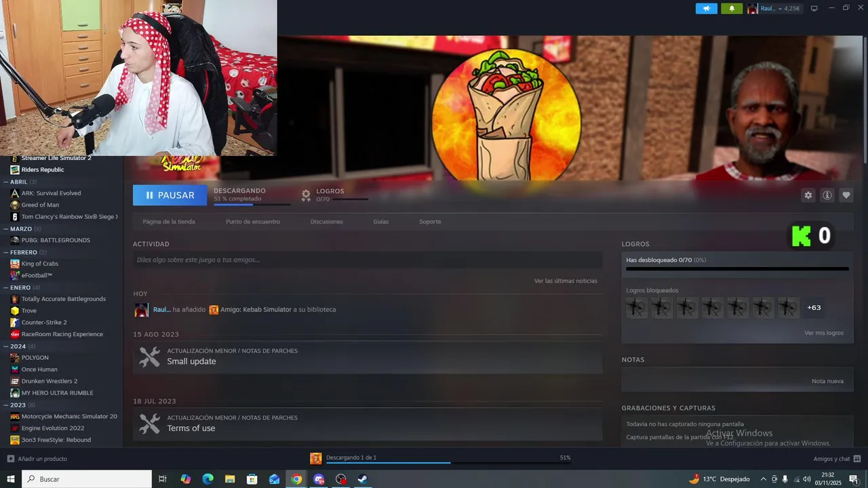The image size is (868, 488).
Task: Select Tom Clancy's Rainbow Six Siege entry
Action: [69, 217]
